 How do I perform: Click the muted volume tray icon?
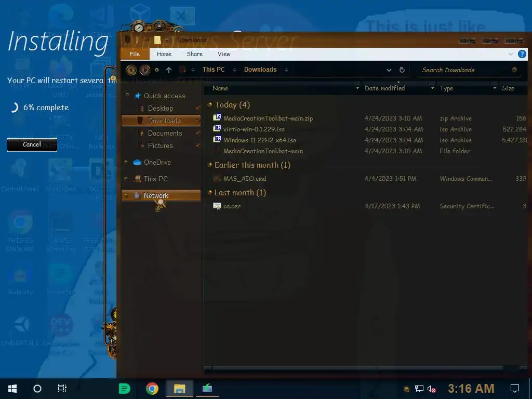click(431, 389)
